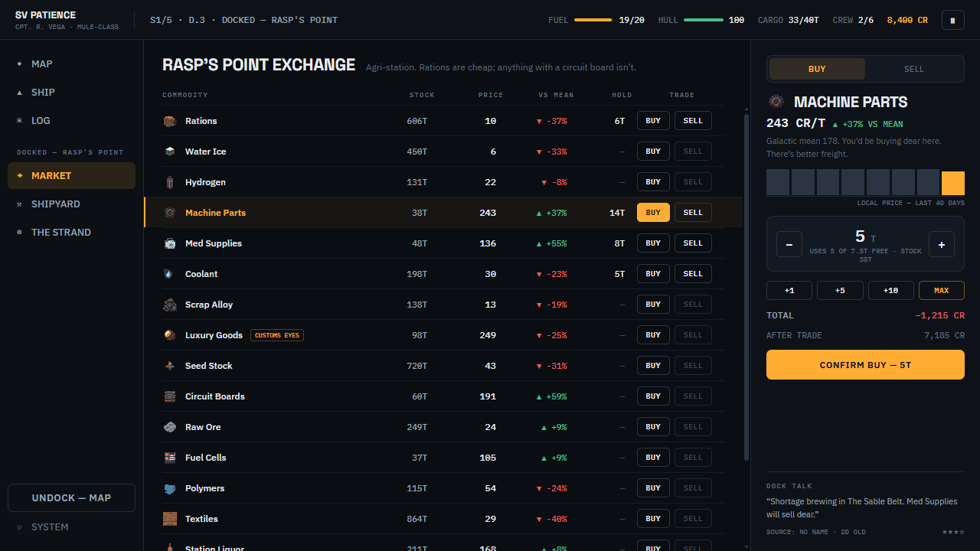This screenshot has height=551, width=980.
Task: Click the Coolant droplet icon
Action: pos(170,274)
